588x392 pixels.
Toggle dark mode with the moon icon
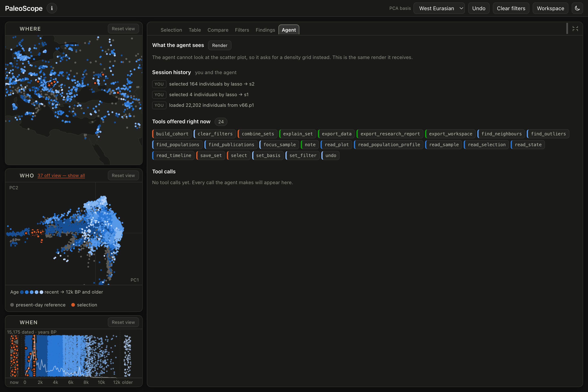point(577,8)
